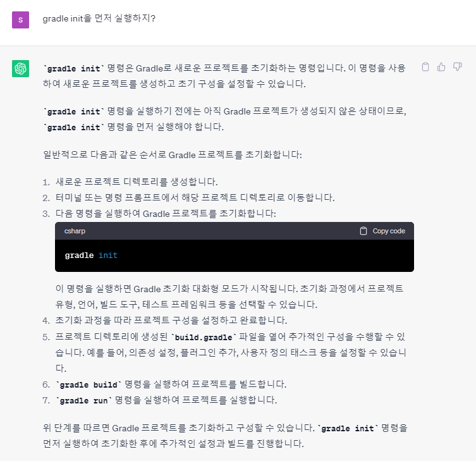Click the white gradle word in code block
This screenshot has width=476, height=461.
point(79,255)
